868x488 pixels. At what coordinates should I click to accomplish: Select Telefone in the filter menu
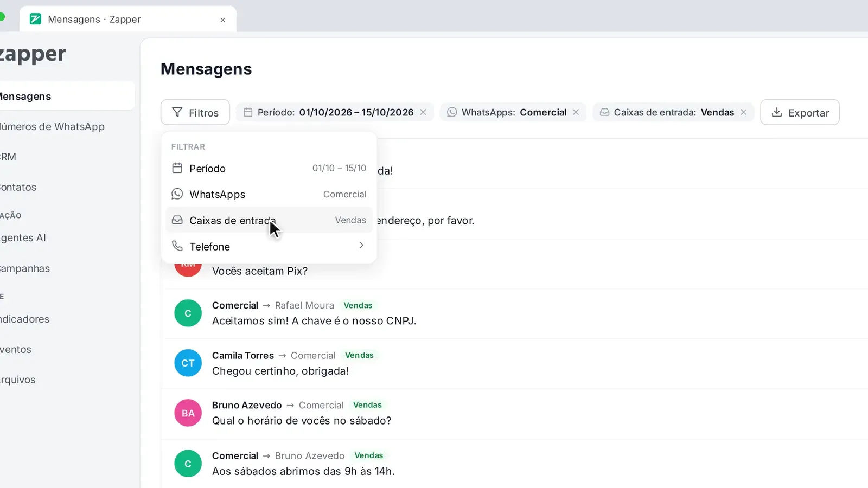coord(269,246)
